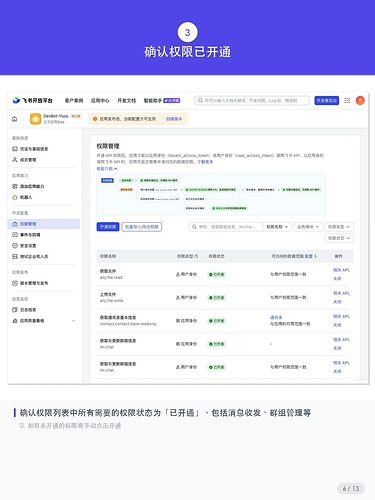
Task: Open the 权限类型 filter dropdown
Action: tap(339, 227)
